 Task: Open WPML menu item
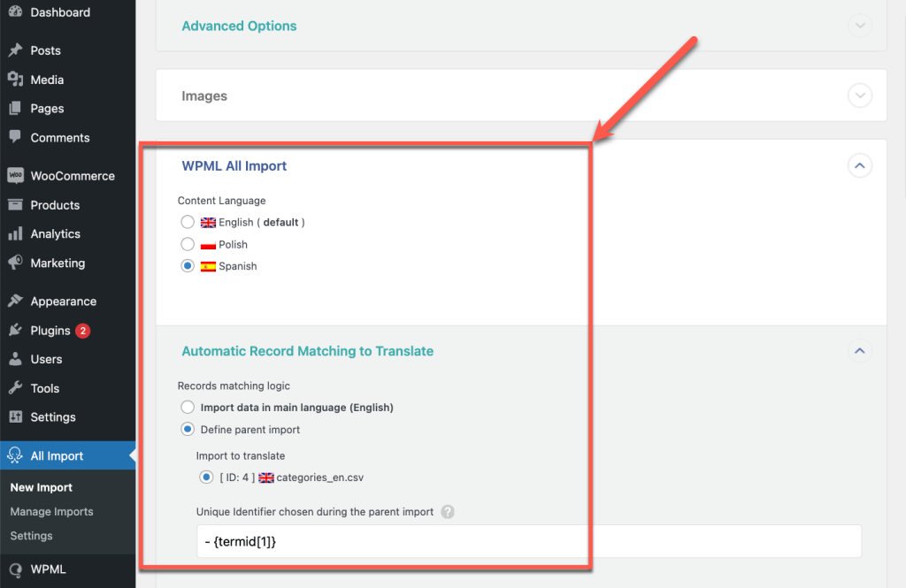point(67,569)
